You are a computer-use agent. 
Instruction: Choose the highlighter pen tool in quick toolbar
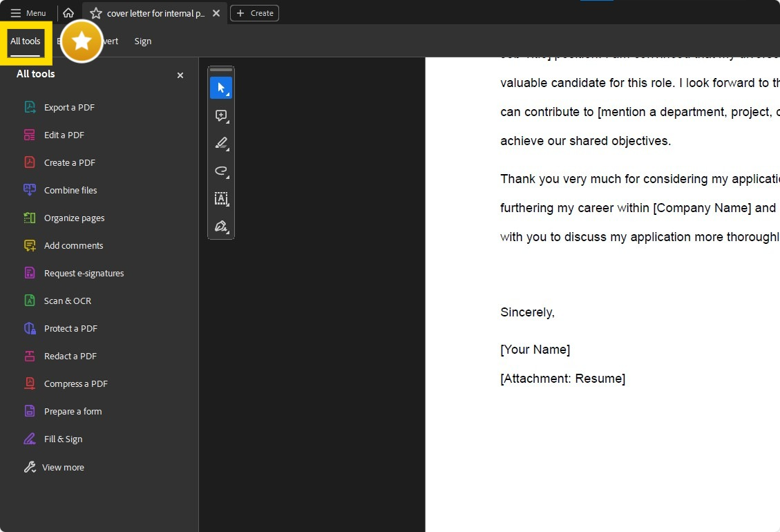coord(221,143)
